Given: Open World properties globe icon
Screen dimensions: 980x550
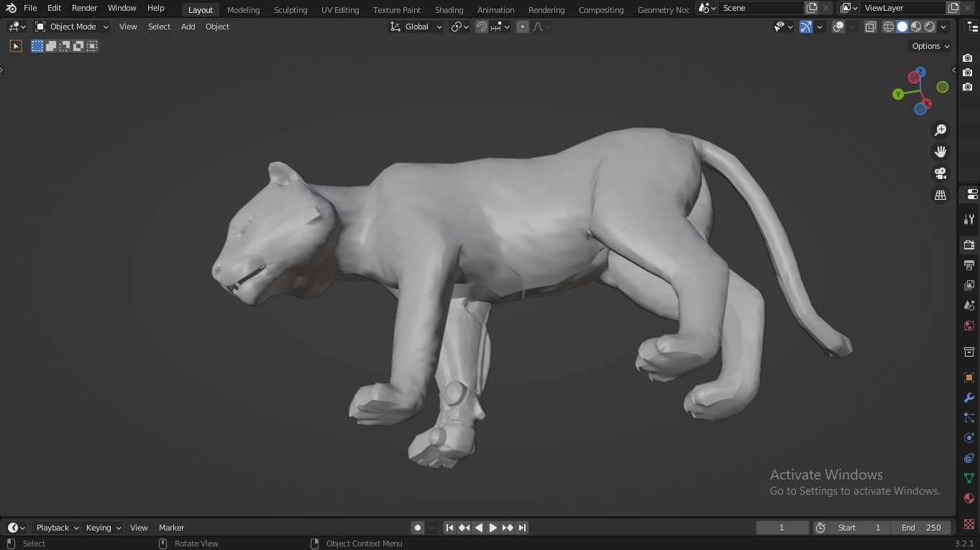Looking at the screenshot, I should [x=969, y=326].
